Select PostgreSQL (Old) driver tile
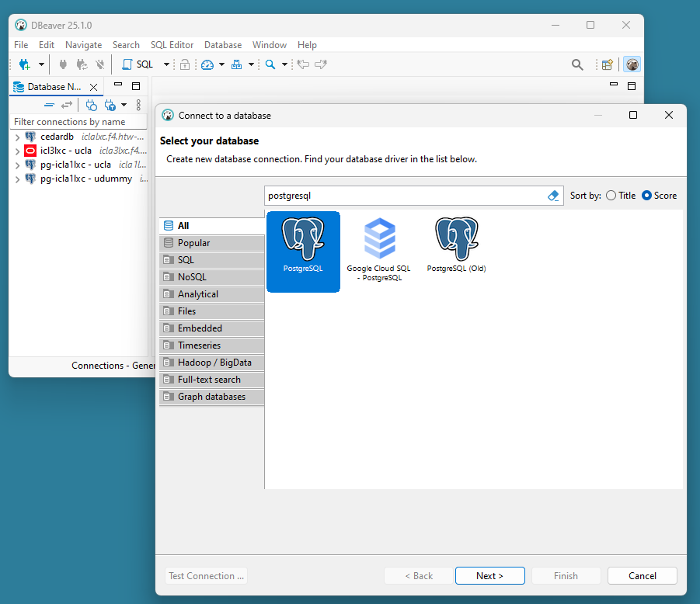Viewport: 700px width, 604px height. tap(456, 245)
